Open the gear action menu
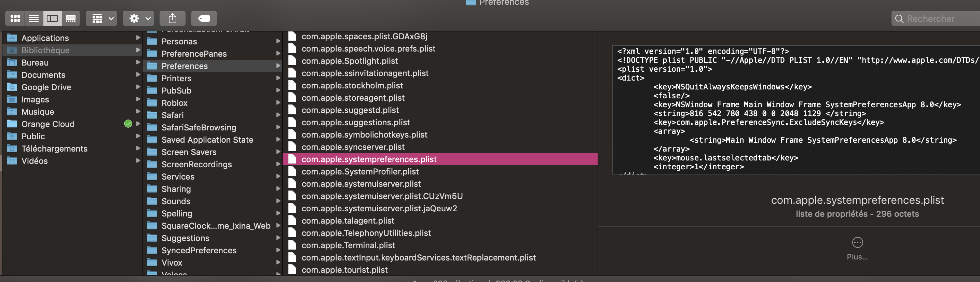980x282 pixels. [138, 18]
